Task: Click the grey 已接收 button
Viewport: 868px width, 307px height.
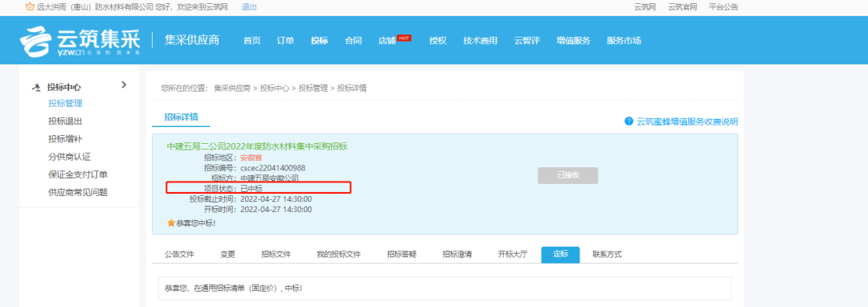Action: pos(568,175)
